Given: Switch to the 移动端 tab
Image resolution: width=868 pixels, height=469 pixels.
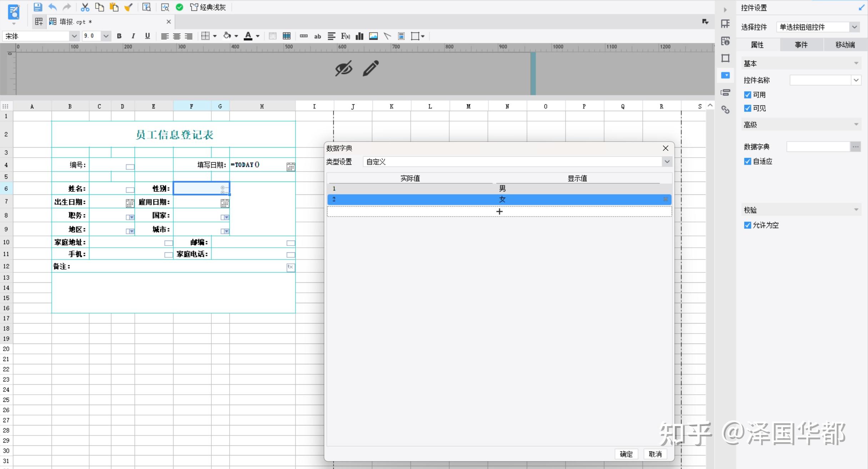Looking at the screenshot, I should click(x=845, y=45).
